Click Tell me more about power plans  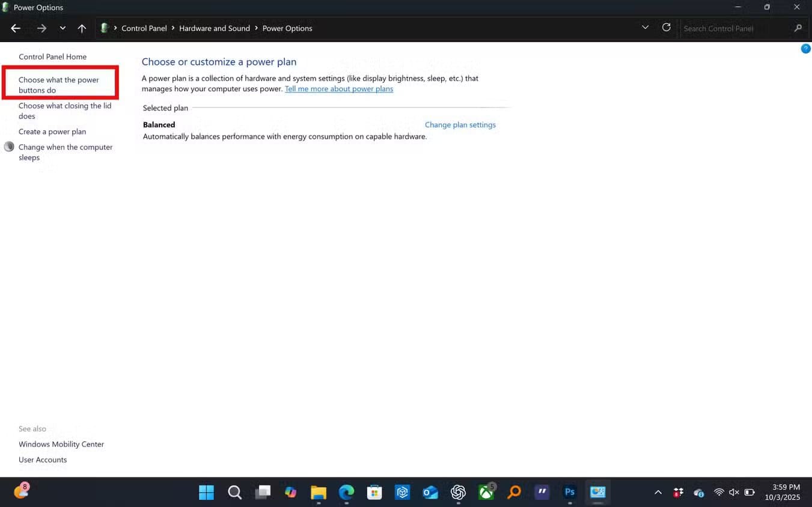[339, 89]
